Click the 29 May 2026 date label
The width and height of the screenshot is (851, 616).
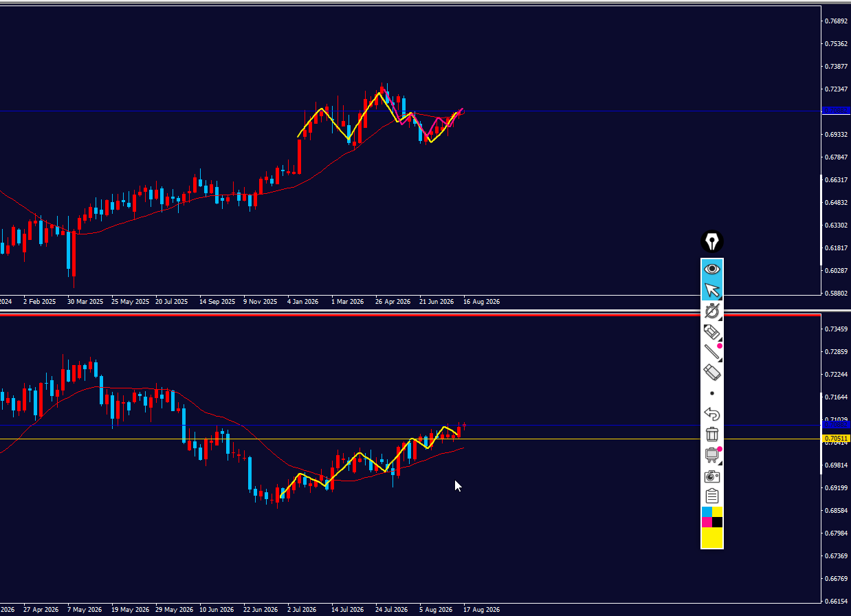(x=174, y=610)
